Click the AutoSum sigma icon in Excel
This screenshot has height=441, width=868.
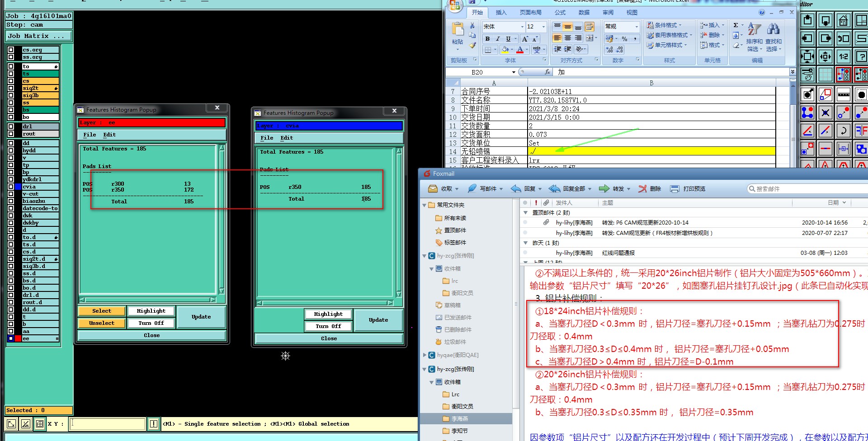click(x=736, y=25)
